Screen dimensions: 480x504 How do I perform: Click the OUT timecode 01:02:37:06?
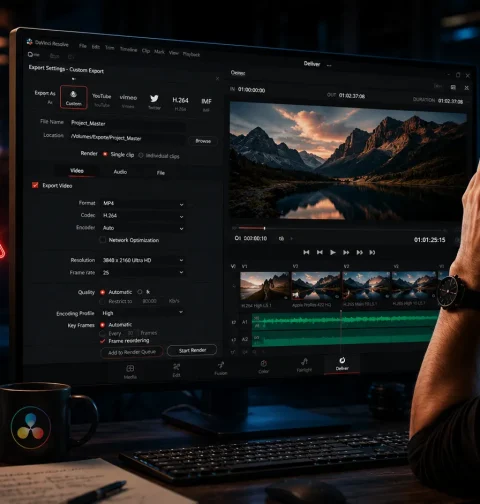[x=352, y=96]
